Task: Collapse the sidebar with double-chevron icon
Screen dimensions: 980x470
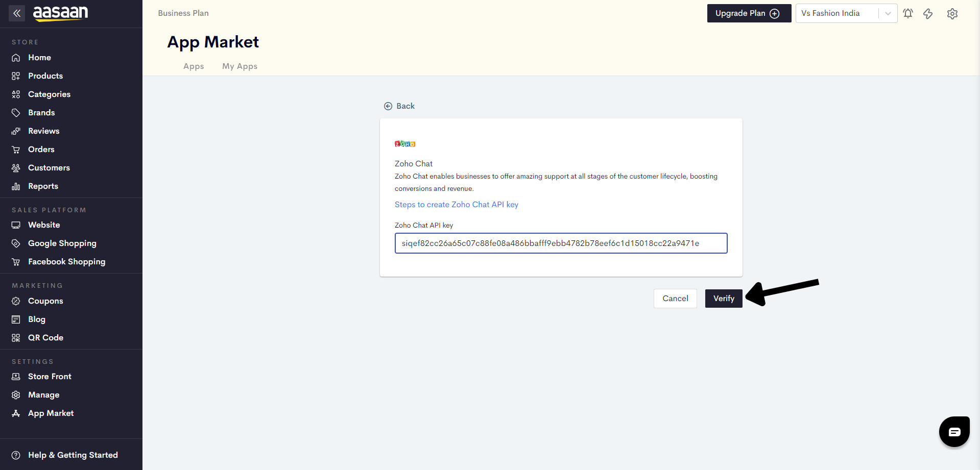Action: 17,13
